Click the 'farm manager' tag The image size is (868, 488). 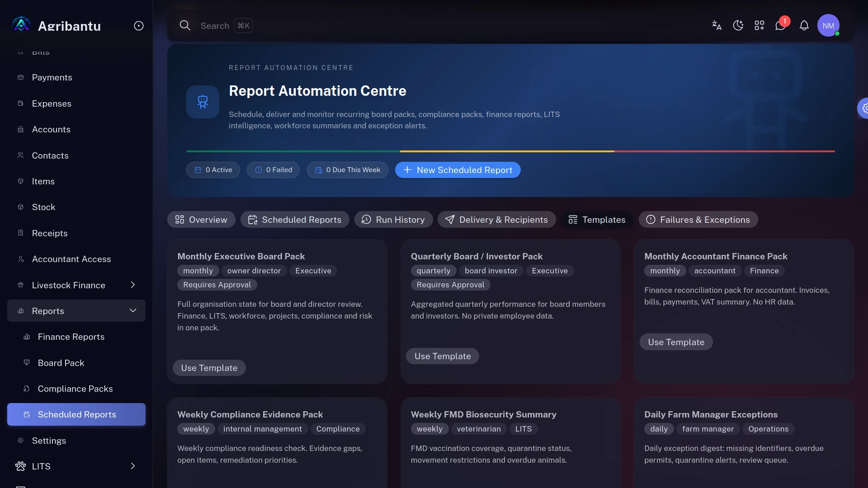tap(708, 429)
